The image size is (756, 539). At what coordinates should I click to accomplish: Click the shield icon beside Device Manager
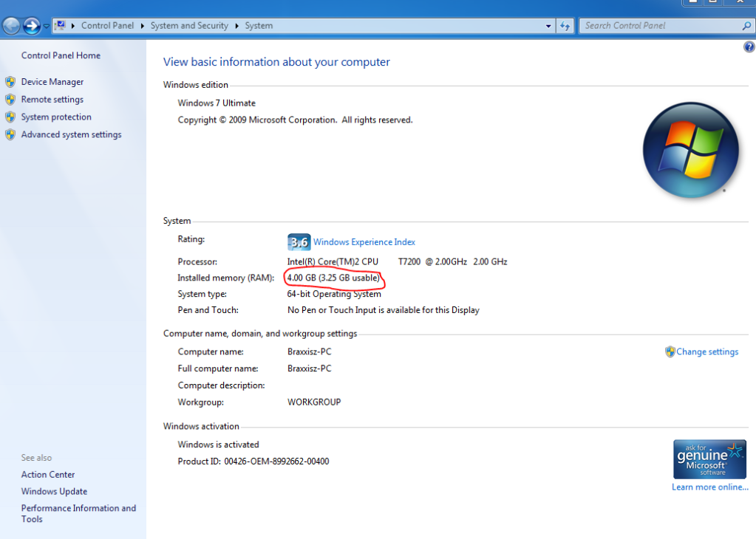tap(10, 82)
